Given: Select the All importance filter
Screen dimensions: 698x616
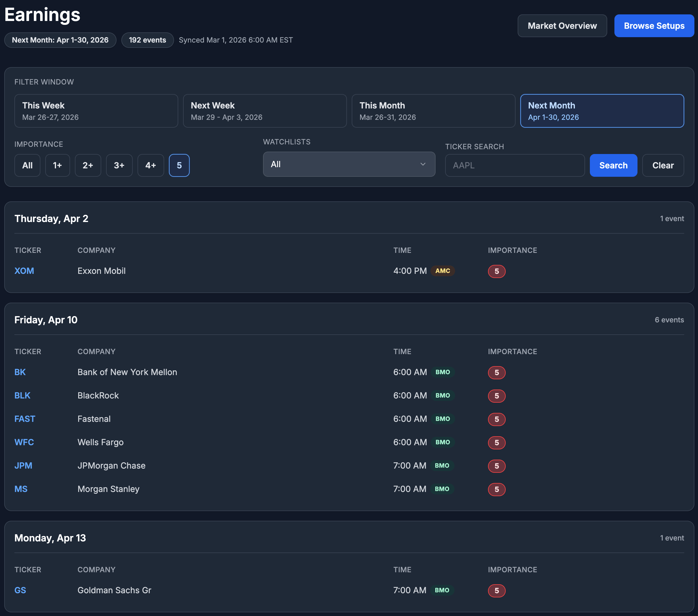Looking at the screenshot, I should [x=27, y=166].
